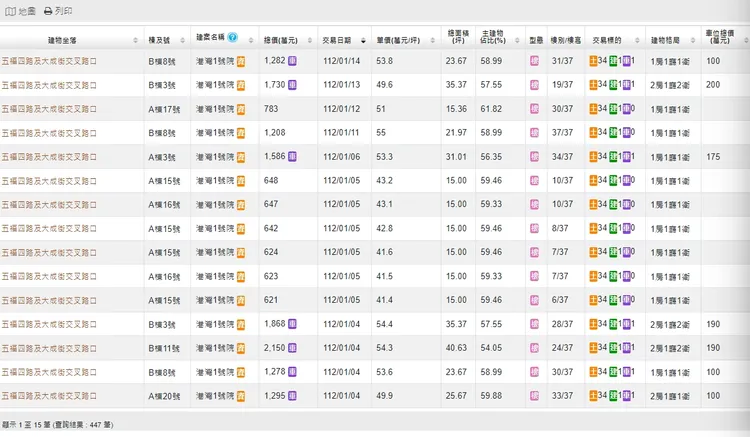Click the results count text (447 筆)
The width and height of the screenshot is (750, 437).
[x=57, y=425]
